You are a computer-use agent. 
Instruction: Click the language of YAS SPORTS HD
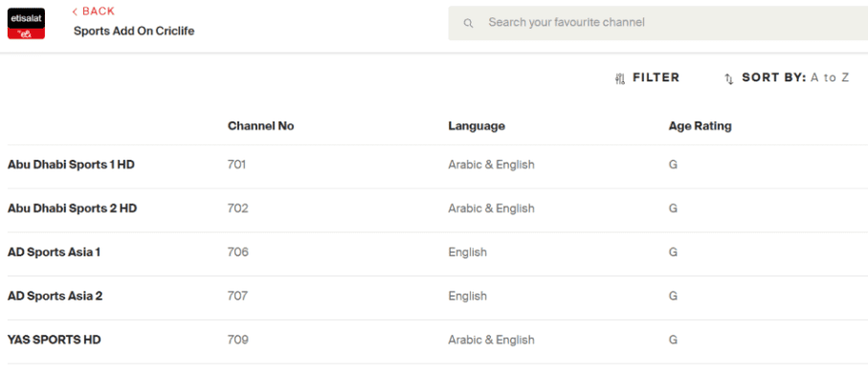(492, 340)
